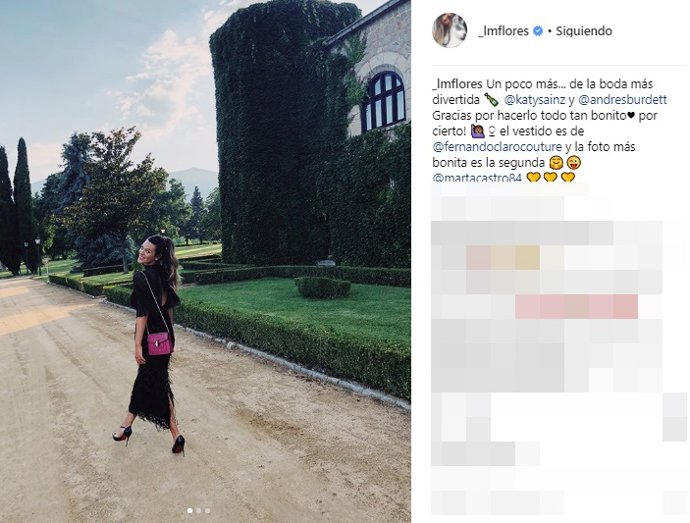Open the @martacastro84 mention

477,178
